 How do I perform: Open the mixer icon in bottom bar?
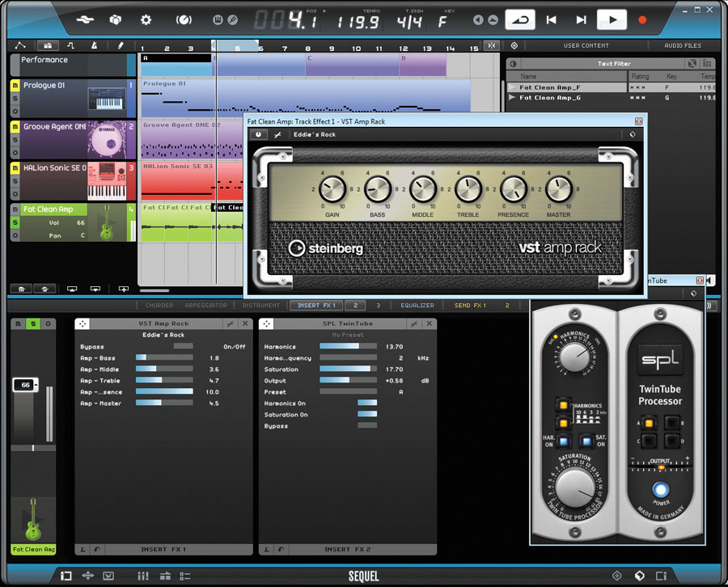(x=142, y=576)
